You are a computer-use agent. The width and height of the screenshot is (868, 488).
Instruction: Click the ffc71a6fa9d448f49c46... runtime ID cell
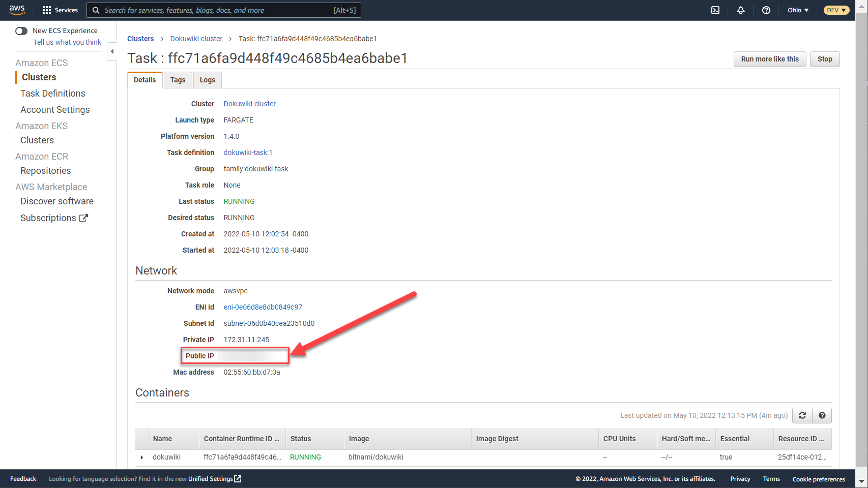tap(242, 457)
